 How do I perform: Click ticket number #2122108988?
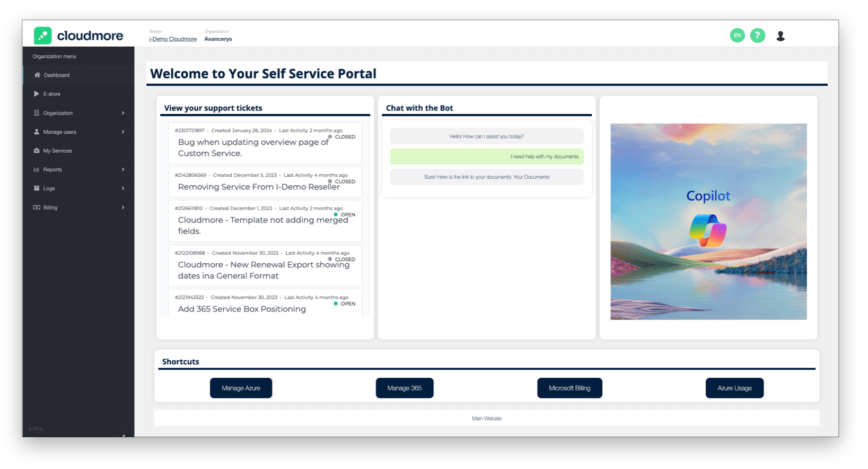tap(190, 253)
